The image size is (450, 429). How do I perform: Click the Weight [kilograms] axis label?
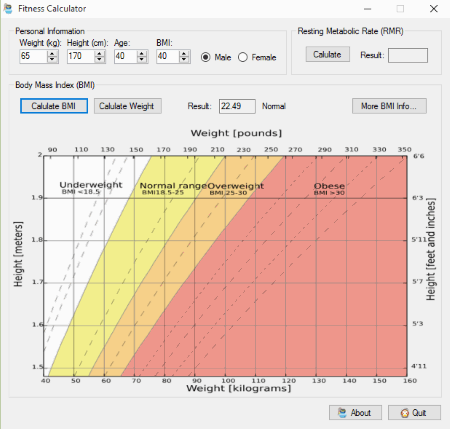click(239, 388)
